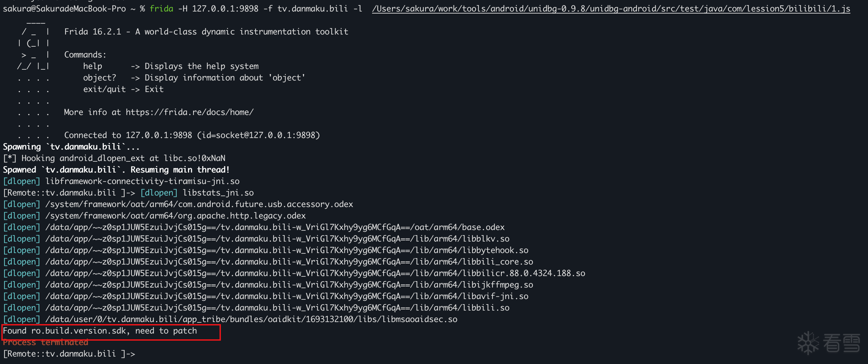Click the underlined 1.js script path
The width and height of the screenshot is (868, 364).
tap(611, 8)
